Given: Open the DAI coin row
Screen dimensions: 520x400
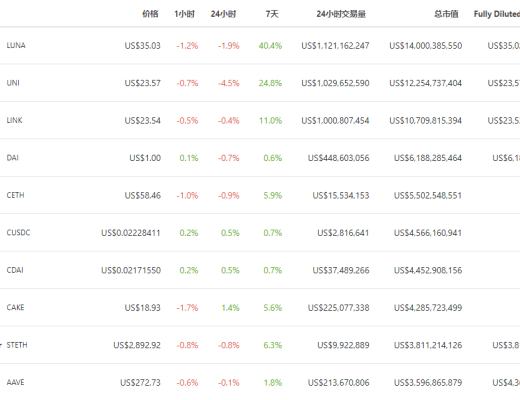Looking at the screenshot, I should tap(260, 158).
